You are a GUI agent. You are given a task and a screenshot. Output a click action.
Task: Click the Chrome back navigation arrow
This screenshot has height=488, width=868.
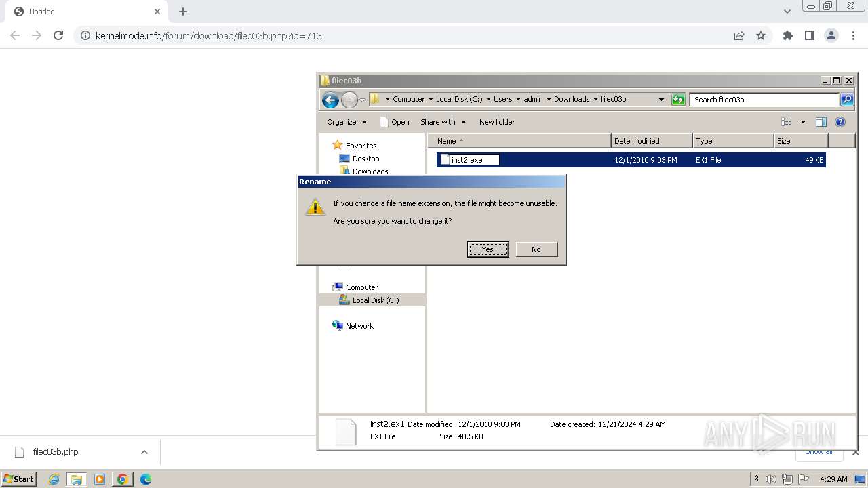click(x=15, y=35)
